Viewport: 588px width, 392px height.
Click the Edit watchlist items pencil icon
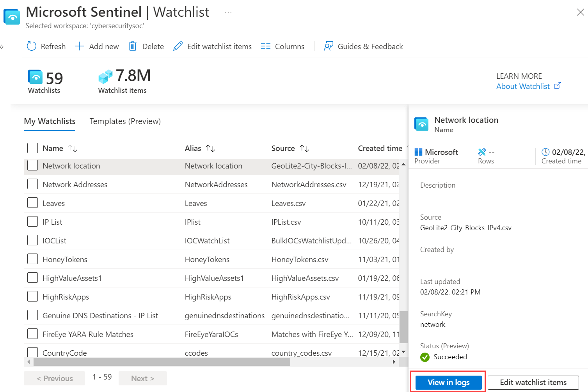[178, 46]
